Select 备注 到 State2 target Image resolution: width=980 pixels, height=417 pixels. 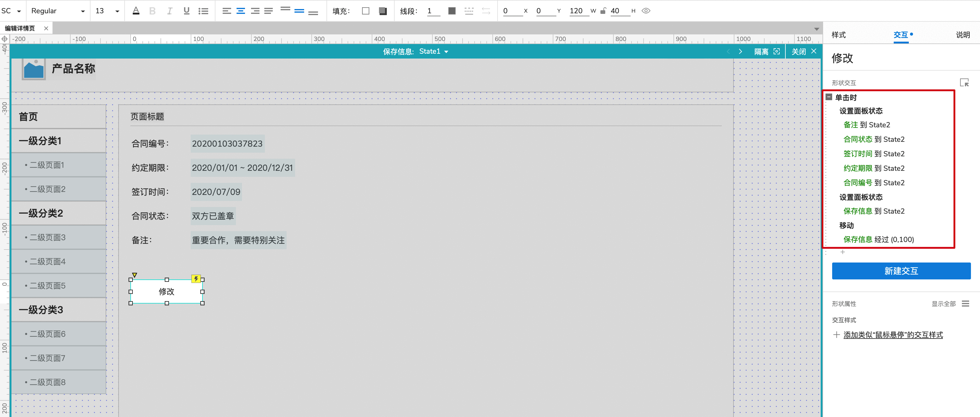pos(866,125)
